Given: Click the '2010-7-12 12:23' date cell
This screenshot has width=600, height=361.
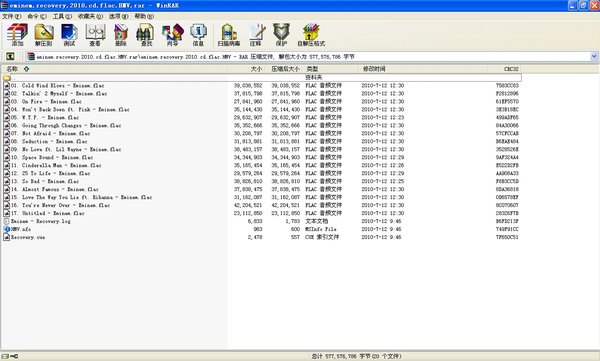Looking at the screenshot, I should pyautogui.click(x=383, y=118).
